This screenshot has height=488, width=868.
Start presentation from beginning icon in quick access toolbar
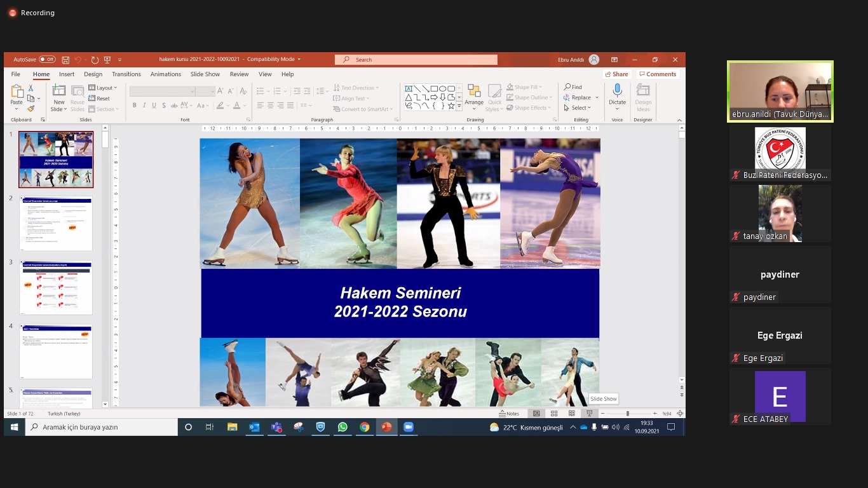pos(107,60)
